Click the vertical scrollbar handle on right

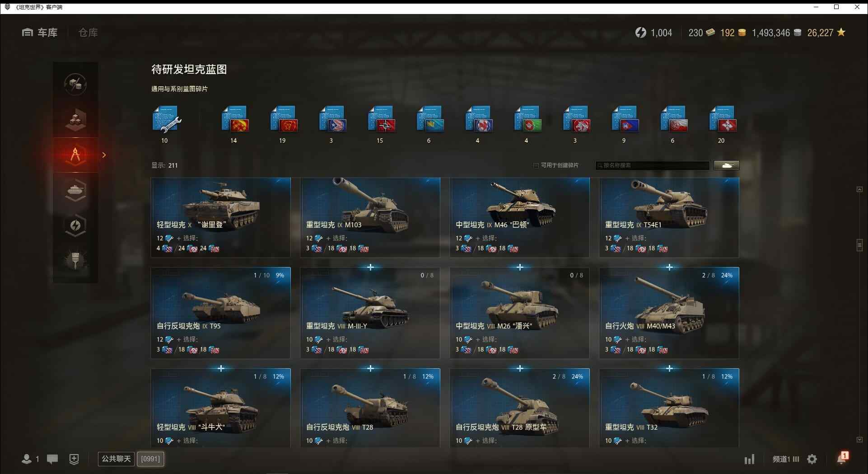(859, 245)
